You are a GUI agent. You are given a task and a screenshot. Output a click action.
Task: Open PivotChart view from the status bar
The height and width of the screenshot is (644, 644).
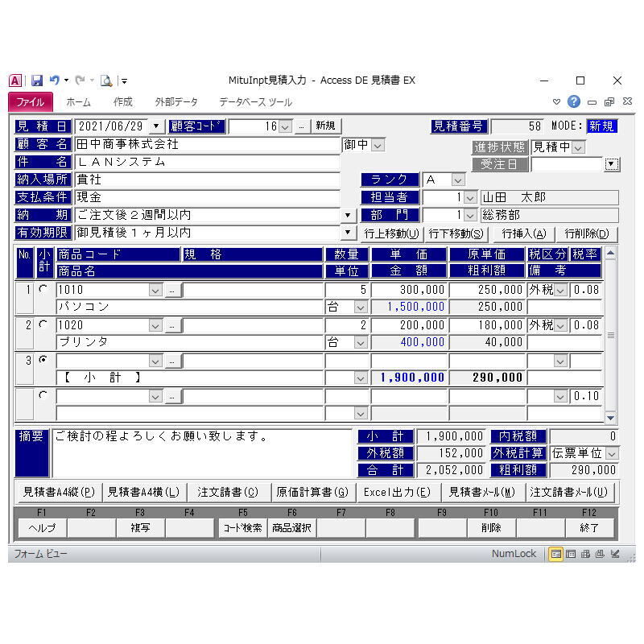(599, 554)
